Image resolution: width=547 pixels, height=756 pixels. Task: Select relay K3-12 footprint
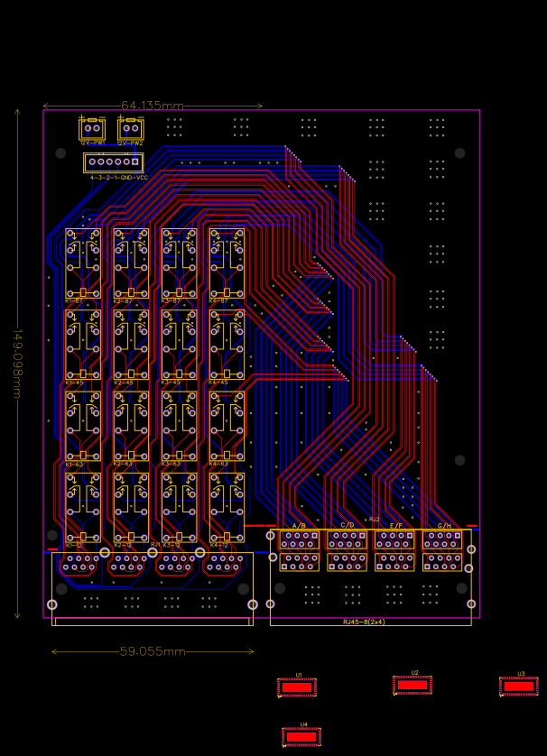pyautogui.click(x=179, y=508)
